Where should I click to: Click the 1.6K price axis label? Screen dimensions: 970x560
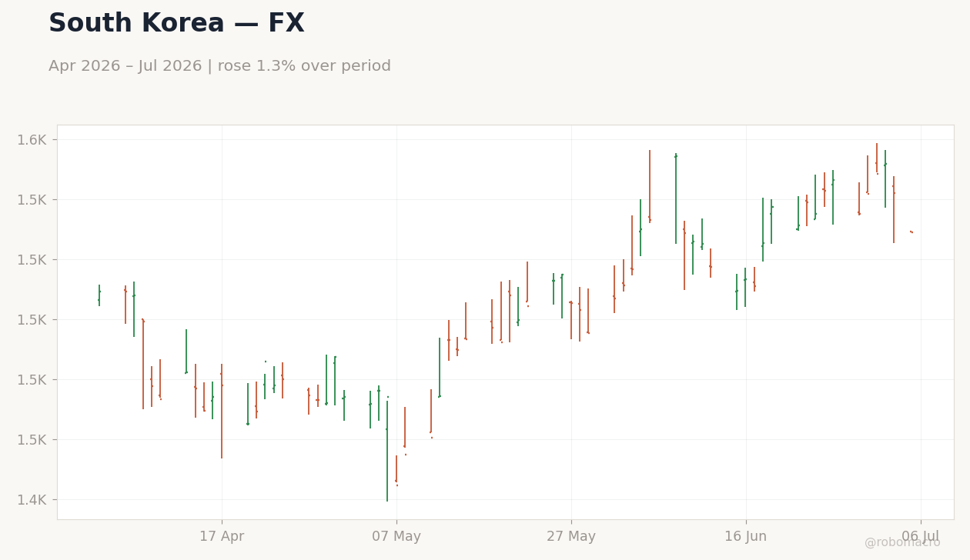pos(32,139)
